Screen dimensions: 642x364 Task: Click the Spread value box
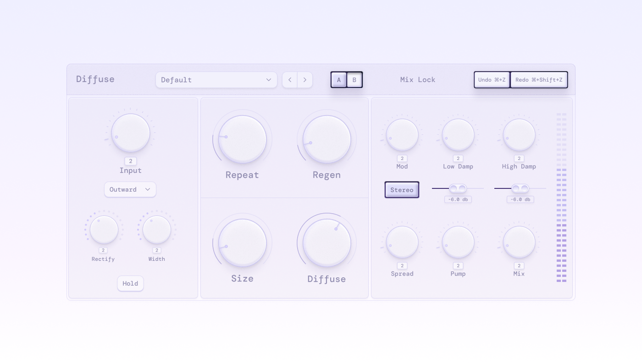(402, 266)
